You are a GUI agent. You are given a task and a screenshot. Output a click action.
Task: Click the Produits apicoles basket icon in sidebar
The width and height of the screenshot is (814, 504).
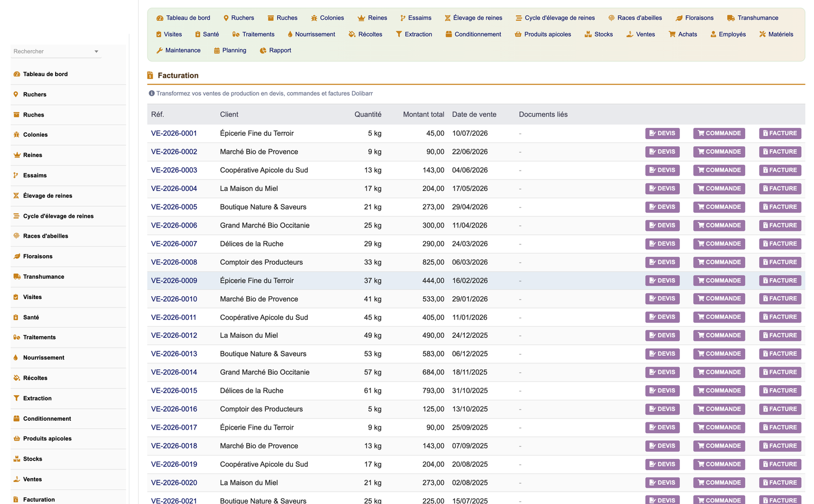point(16,439)
